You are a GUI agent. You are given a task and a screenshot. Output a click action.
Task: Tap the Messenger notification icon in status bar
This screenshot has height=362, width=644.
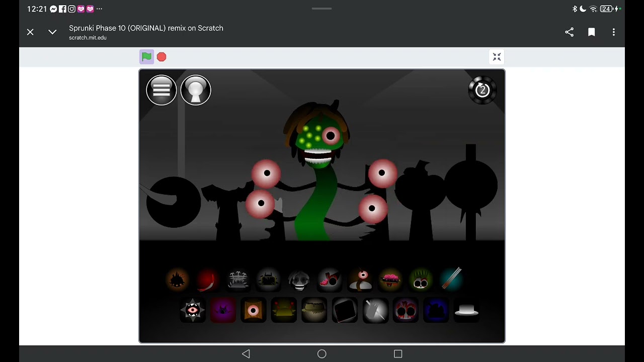pos(53,9)
